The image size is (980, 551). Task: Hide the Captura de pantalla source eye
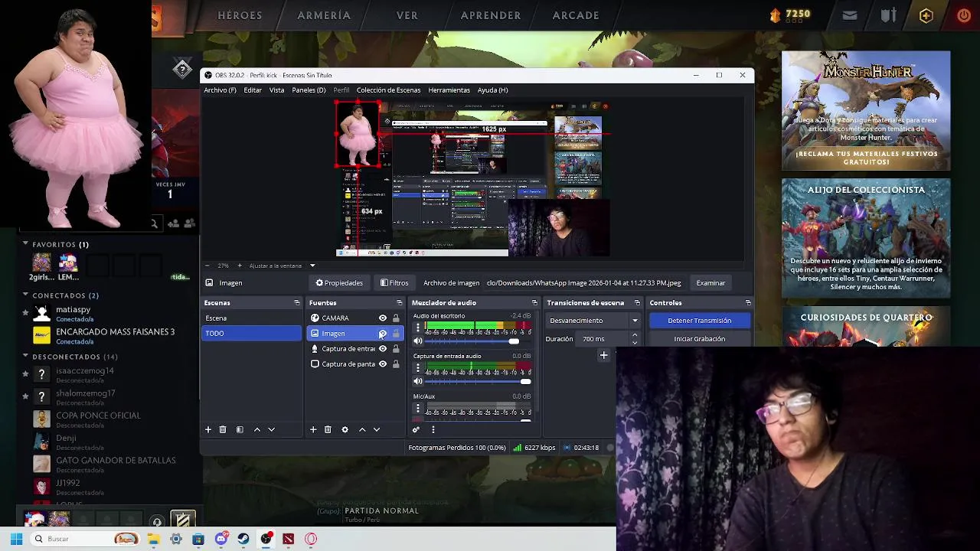click(383, 364)
